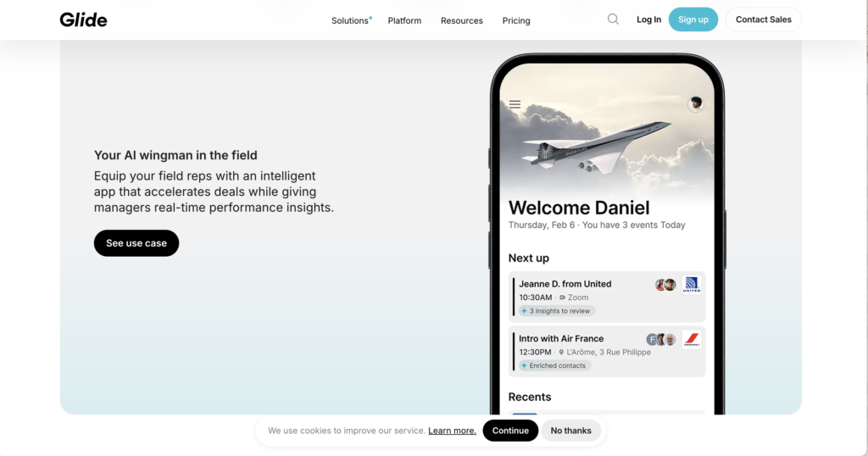This screenshot has width=868, height=456.
Task: Expand the Resources menu
Action: [462, 20]
